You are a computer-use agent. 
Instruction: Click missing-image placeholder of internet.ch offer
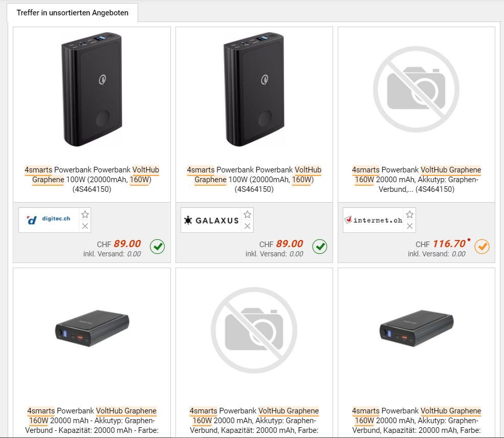tap(416, 90)
